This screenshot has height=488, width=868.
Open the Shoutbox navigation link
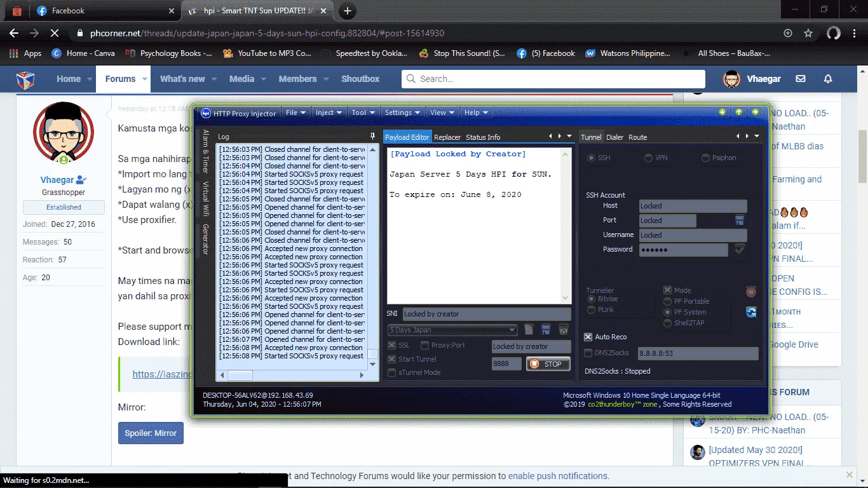360,79
